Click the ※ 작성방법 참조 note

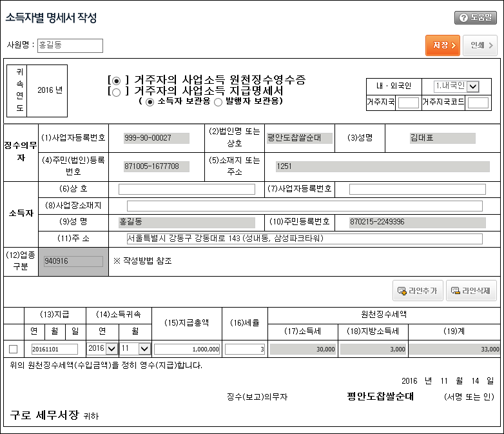[142, 261]
